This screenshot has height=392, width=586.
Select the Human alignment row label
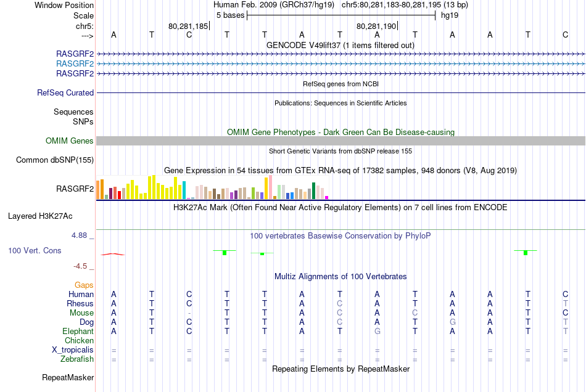pyautogui.click(x=81, y=295)
